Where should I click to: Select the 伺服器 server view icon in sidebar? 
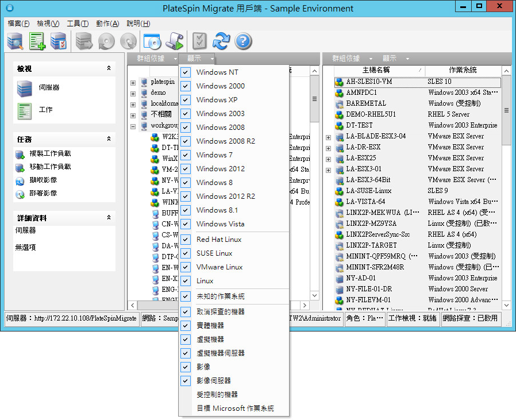[25, 88]
